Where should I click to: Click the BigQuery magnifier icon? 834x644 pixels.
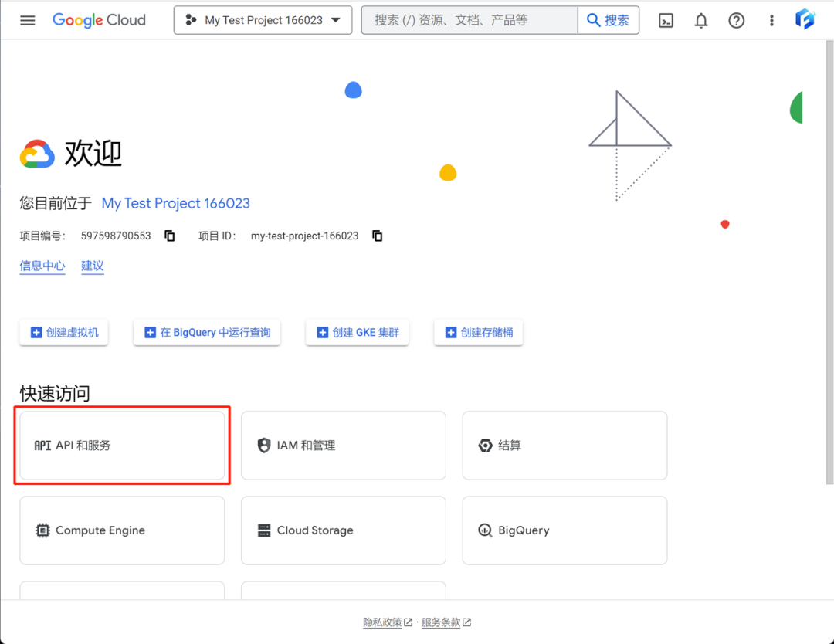tap(485, 530)
